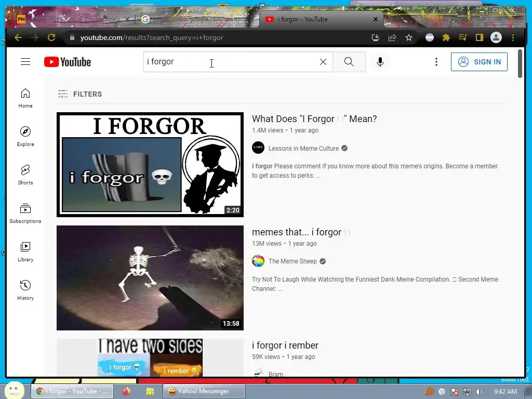
Task: Open Explore in the sidebar
Action: tap(25, 137)
